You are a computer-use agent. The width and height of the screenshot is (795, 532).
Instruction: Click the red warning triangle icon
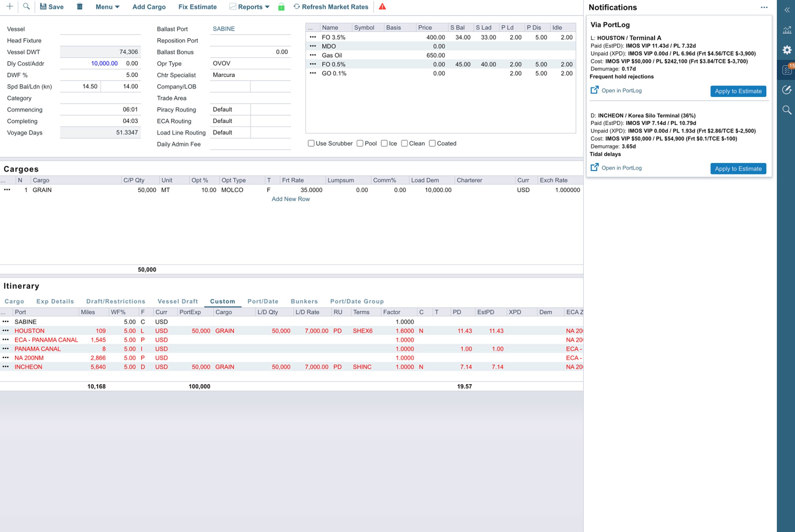(x=382, y=6)
